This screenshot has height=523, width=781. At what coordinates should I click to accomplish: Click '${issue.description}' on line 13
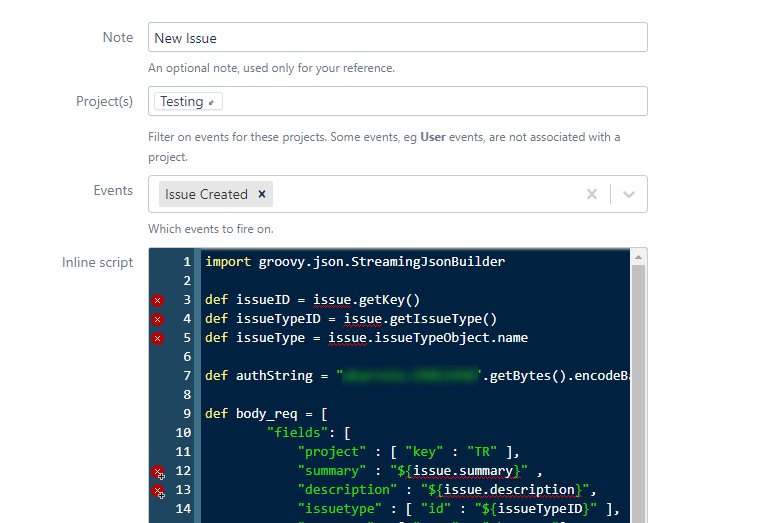505,489
